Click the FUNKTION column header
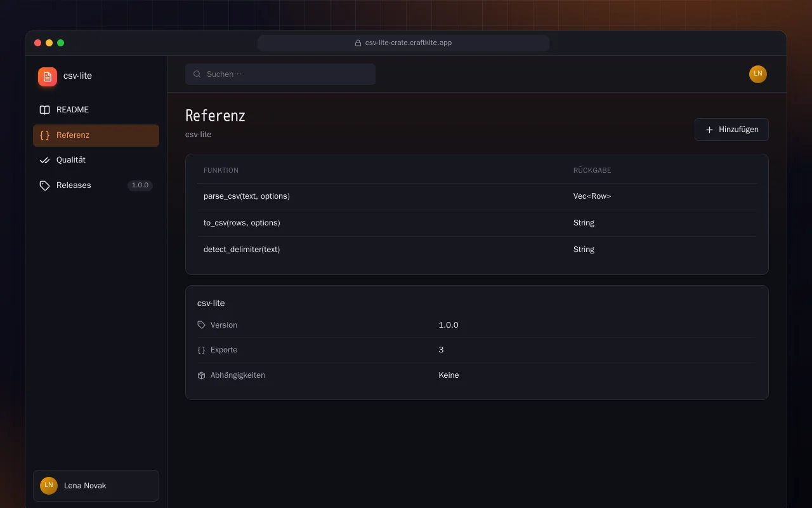This screenshot has height=508, width=812. click(x=221, y=170)
